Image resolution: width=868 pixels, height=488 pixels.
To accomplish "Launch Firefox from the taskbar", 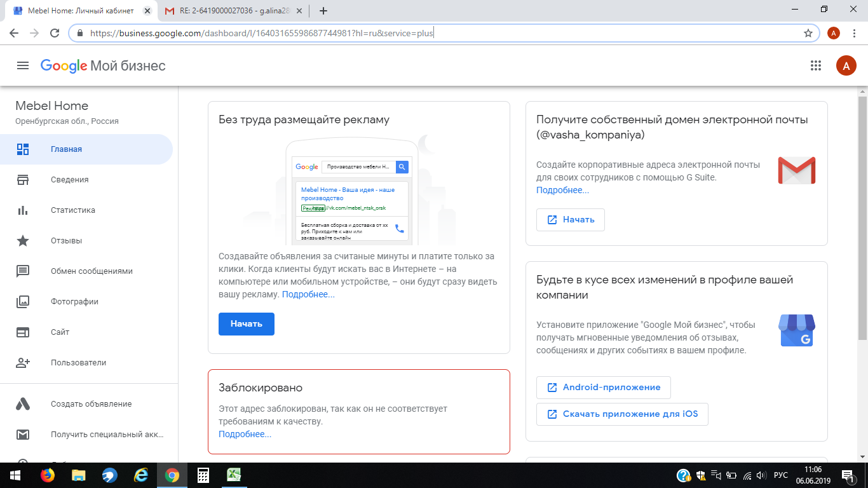I will [48, 475].
